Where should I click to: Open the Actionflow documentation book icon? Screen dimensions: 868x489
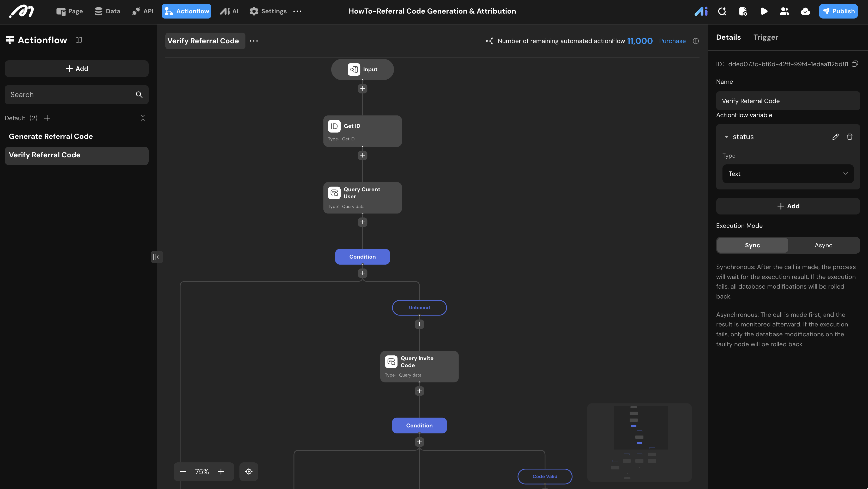(79, 40)
